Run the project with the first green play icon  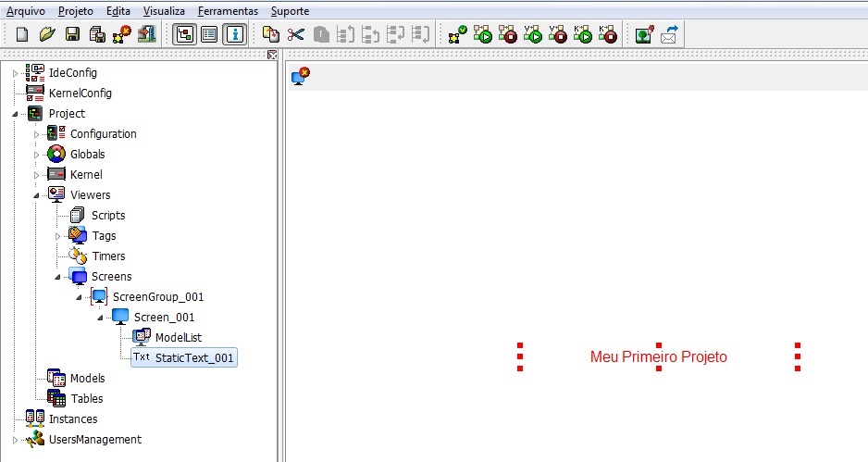click(483, 34)
